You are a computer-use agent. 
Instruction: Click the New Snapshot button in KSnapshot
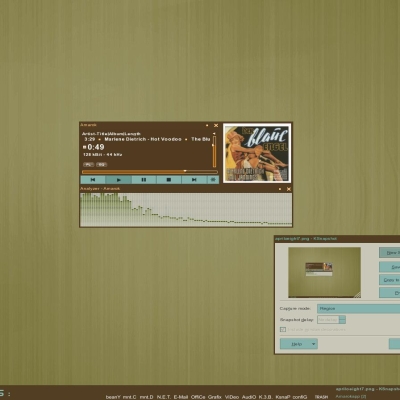pyautogui.click(x=389, y=253)
